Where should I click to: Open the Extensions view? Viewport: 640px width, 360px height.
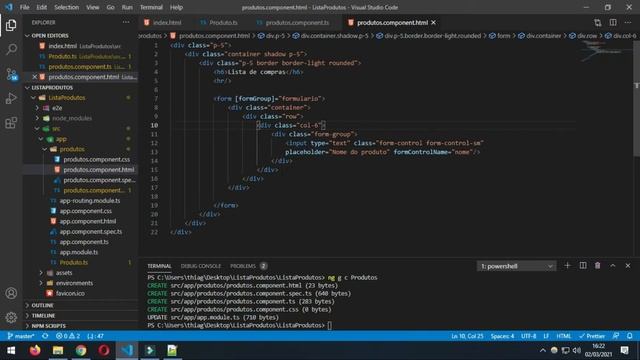click(11, 122)
